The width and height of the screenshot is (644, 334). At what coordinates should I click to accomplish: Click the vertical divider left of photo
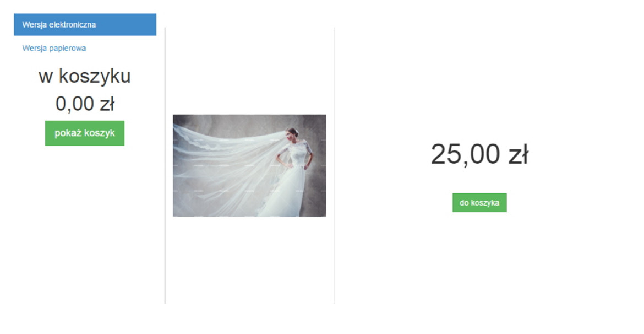165,165
